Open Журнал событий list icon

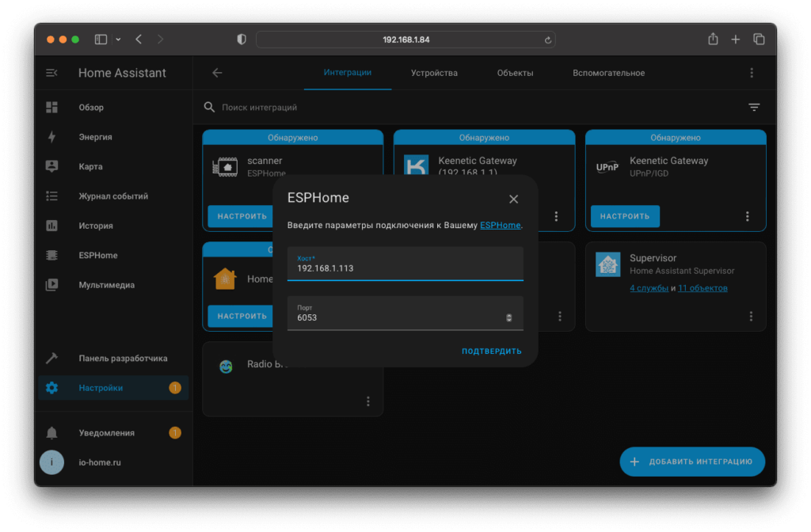51,196
